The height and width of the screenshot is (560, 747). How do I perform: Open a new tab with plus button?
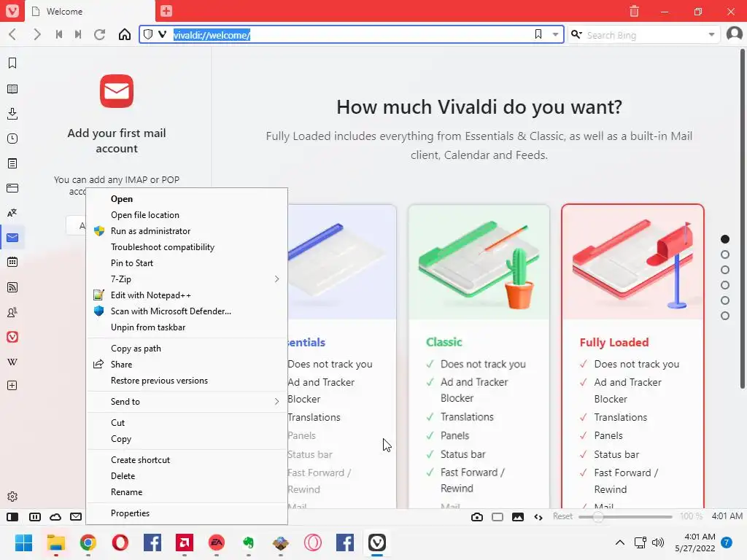[x=166, y=11]
